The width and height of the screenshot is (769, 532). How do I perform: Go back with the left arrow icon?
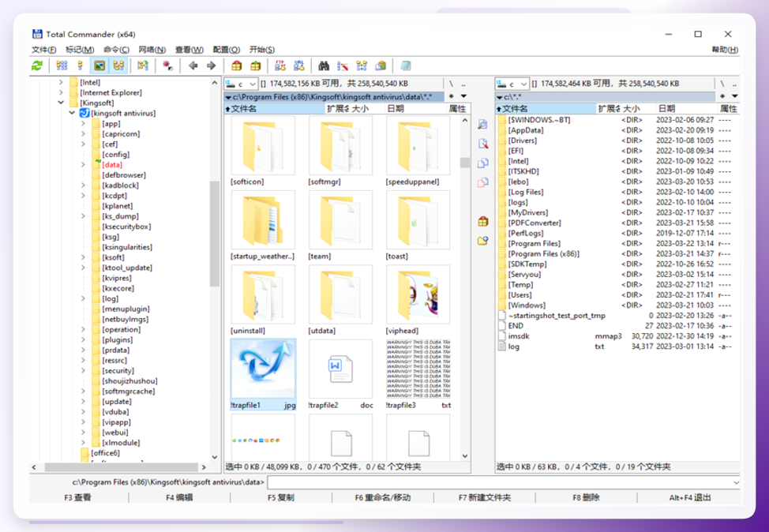click(x=193, y=66)
